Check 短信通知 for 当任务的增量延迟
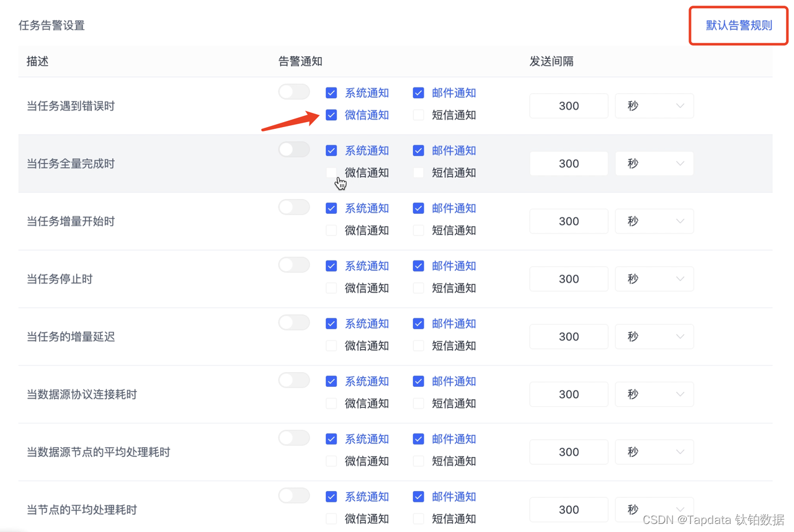Screen dimensions: 794x532 tap(419, 345)
